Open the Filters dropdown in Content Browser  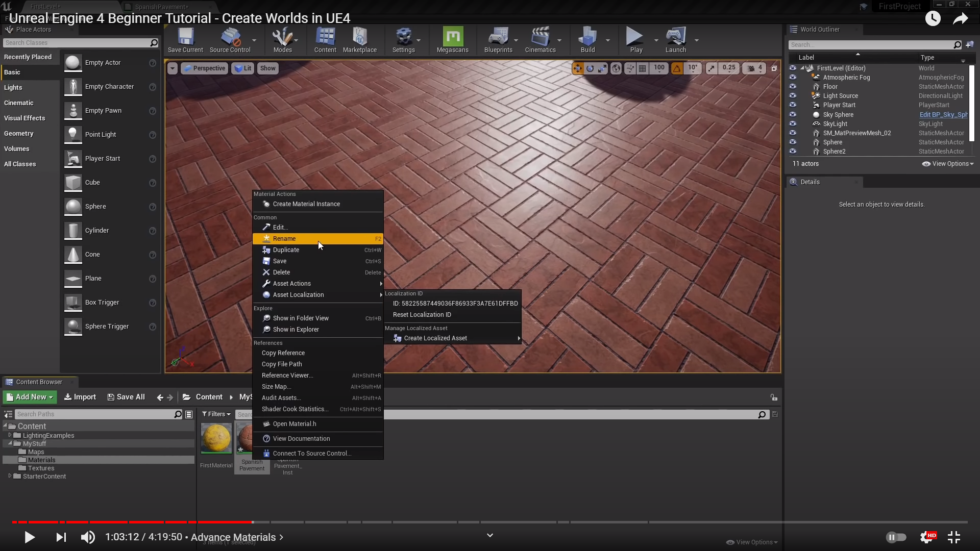tap(216, 414)
